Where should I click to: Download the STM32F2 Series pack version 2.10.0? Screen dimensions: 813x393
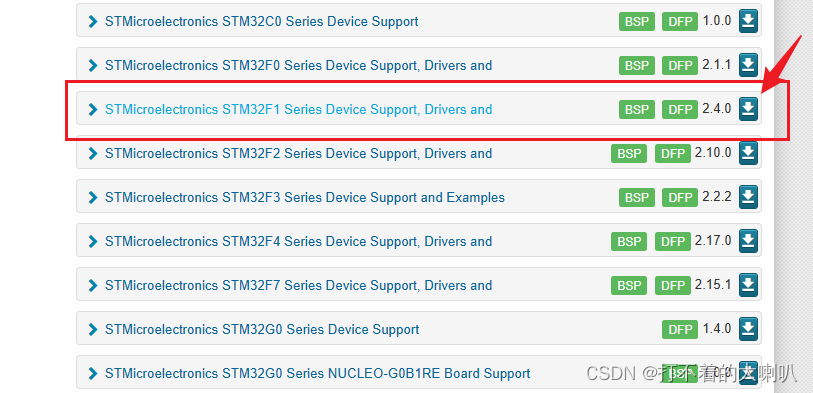point(748,153)
